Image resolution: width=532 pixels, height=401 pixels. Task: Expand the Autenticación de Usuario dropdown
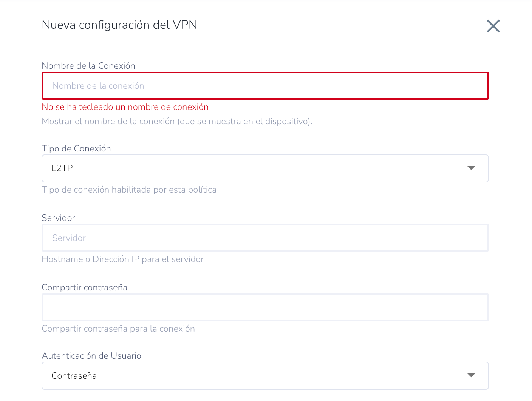click(264, 376)
